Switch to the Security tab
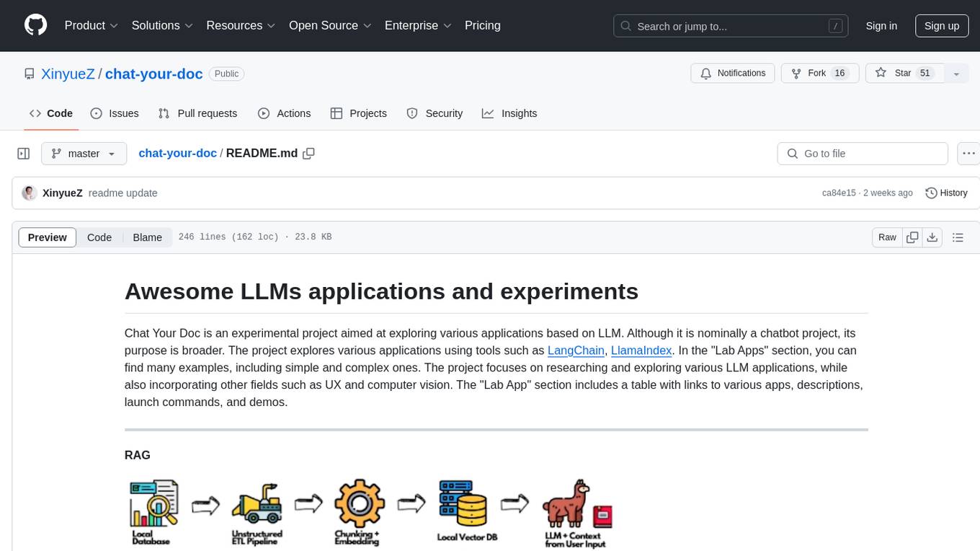Screen dimensions: 980x551 click(x=435, y=113)
